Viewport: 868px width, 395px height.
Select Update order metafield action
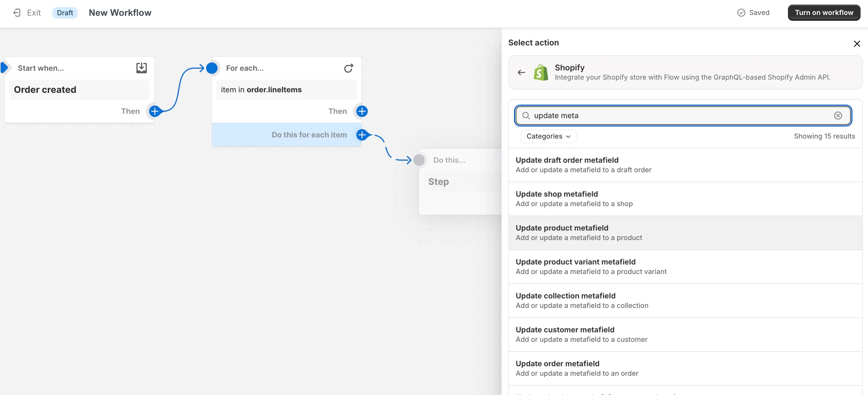click(685, 369)
